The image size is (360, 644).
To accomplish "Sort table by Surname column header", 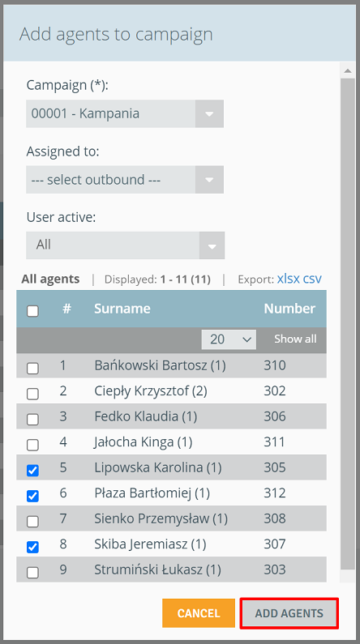I will [x=122, y=309].
